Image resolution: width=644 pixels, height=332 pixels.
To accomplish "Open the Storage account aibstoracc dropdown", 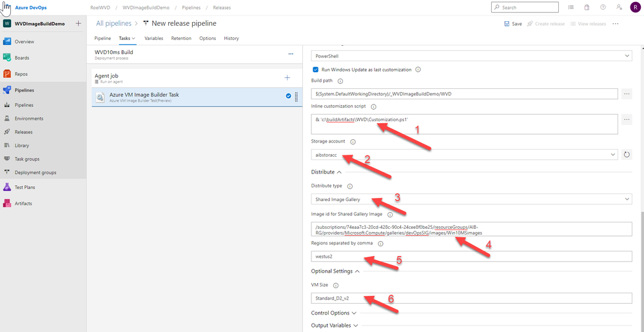I will pos(465,155).
